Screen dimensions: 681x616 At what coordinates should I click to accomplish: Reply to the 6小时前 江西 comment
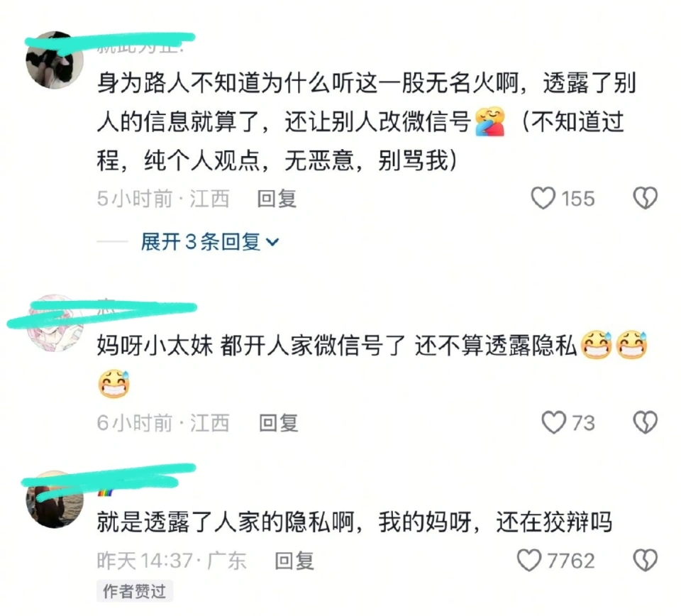point(278,423)
